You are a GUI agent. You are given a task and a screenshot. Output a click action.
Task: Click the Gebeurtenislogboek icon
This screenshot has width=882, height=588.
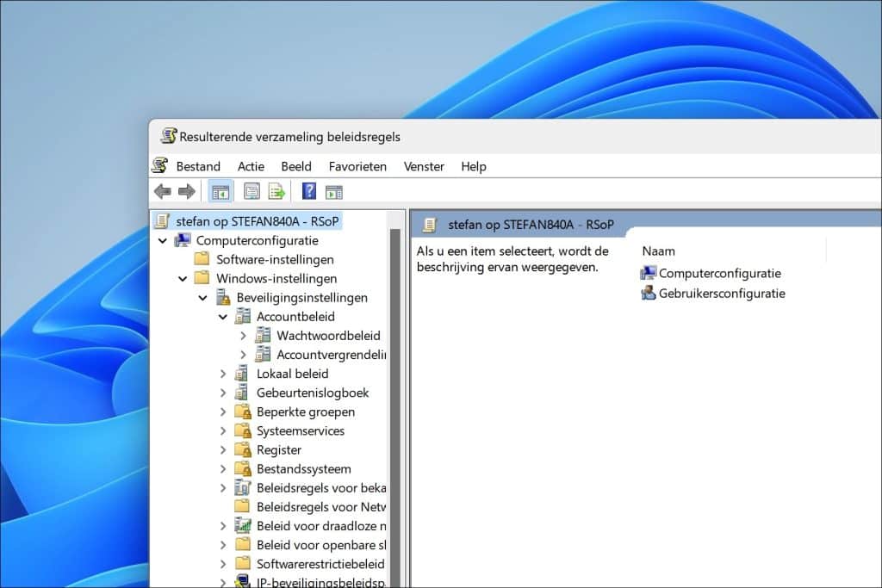(x=242, y=393)
